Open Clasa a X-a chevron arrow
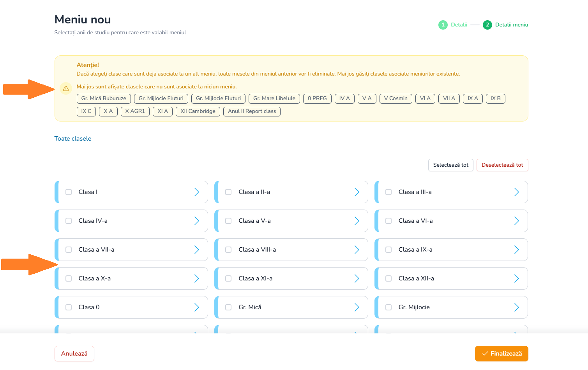Image resolution: width=588 pixels, height=370 pixels. (x=196, y=278)
